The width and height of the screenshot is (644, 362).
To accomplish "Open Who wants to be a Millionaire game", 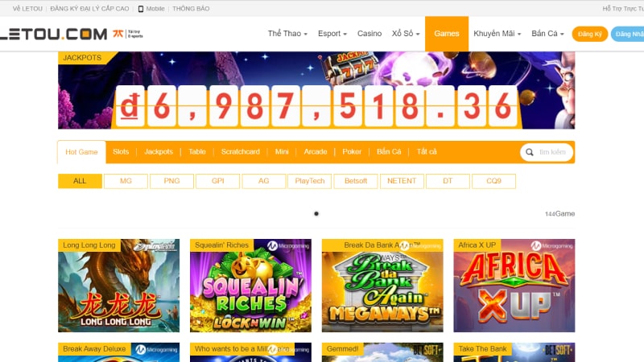I will 250,352.
